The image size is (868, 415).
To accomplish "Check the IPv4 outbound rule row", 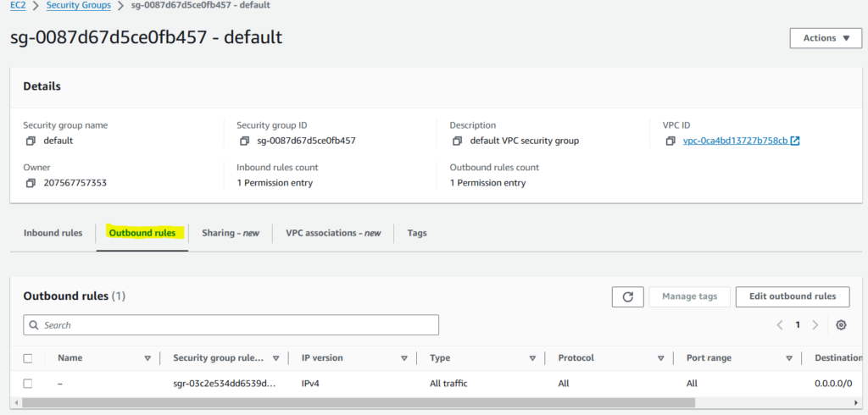I will pos(28,384).
